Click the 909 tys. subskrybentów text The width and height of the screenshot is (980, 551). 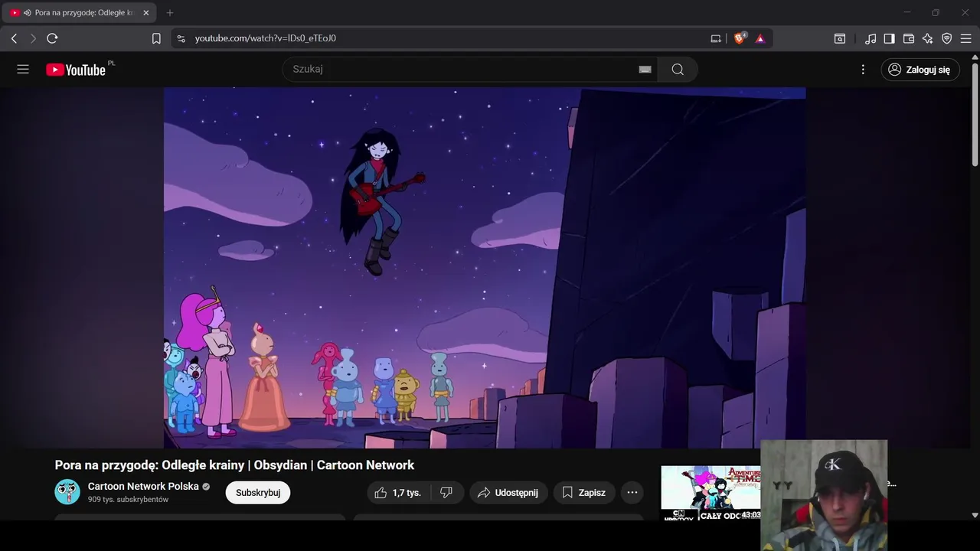128,500
